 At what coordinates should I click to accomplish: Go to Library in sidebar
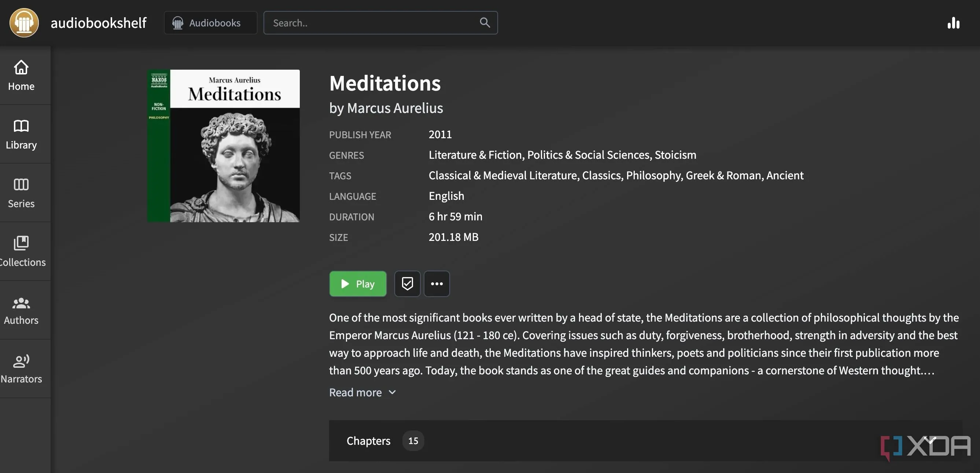click(x=21, y=134)
